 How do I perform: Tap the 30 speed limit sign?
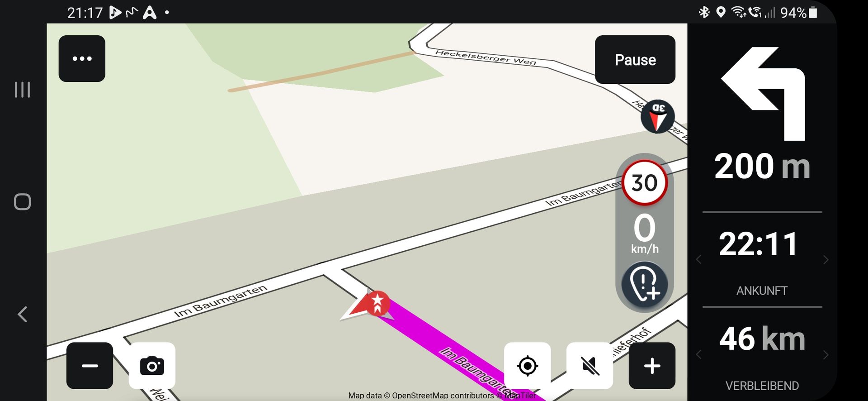[x=645, y=182]
